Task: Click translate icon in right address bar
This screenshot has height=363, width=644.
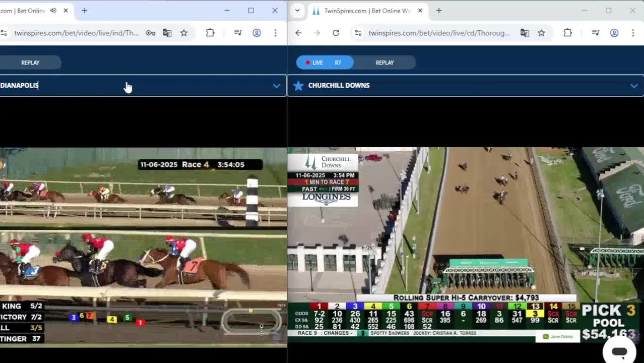Action: [525, 33]
